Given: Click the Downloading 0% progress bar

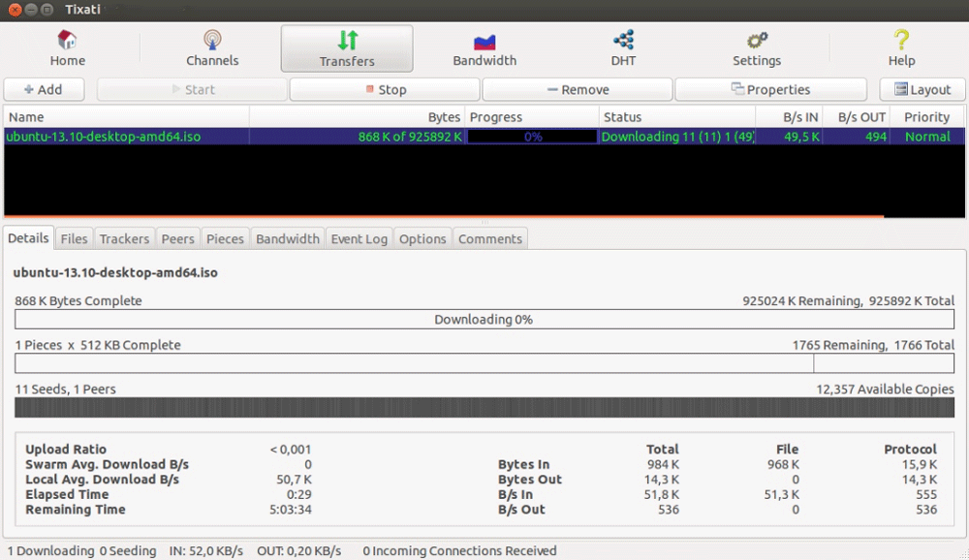Looking at the screenshot, I should click(x=484, y=320).
